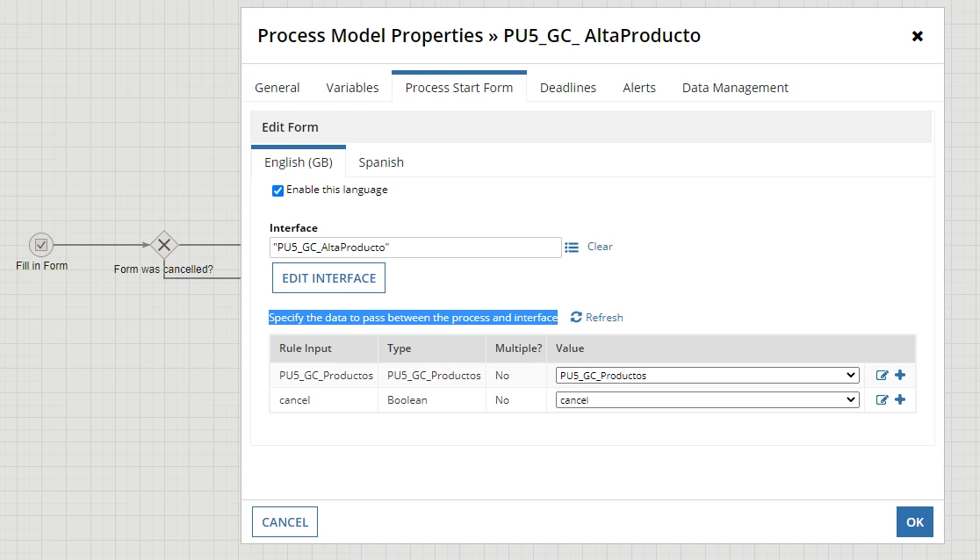Click the PU5_GC_Productos type cell
Image resolution: width=980 pixels, height=560 pixels.
[432, 375]
